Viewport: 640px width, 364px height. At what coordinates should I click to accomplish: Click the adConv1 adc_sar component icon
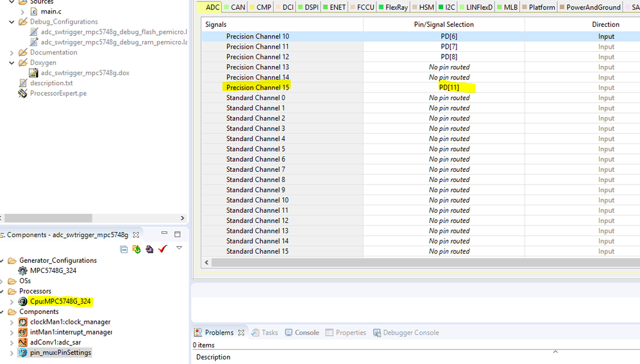click(23, 342)
